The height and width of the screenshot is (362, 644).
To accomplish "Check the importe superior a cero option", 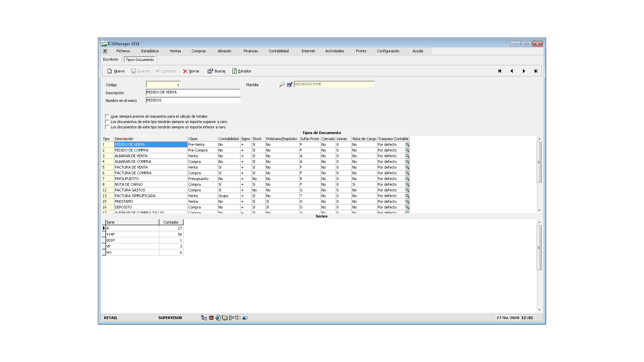I will click(x=107, y=122).
